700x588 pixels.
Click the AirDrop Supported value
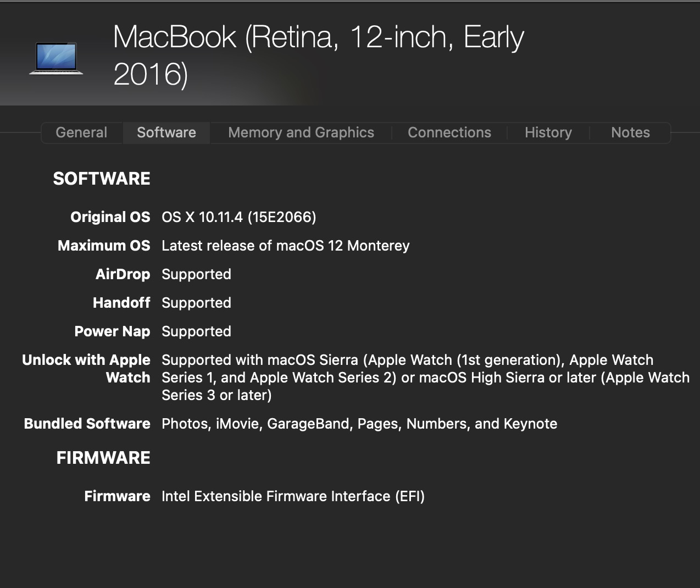click(x=196, y=274)
